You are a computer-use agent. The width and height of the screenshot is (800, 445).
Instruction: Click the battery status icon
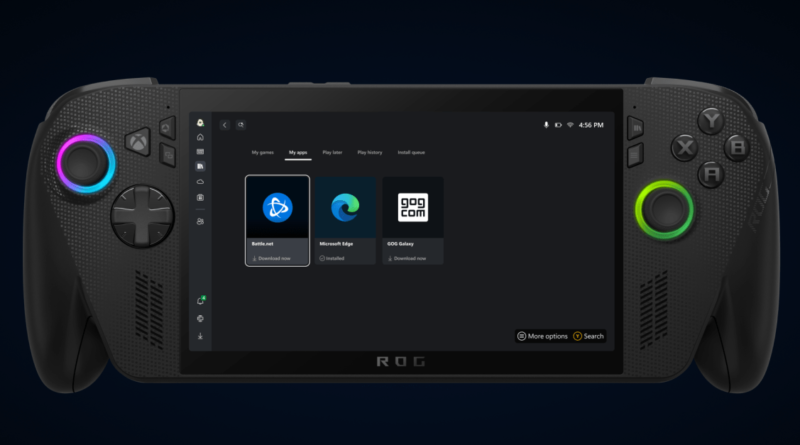click(x=558, y=125)
